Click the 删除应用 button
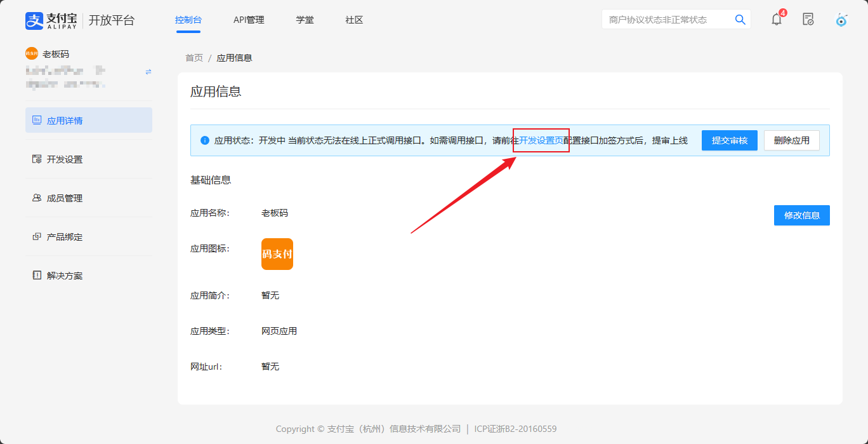 (791, 140)
